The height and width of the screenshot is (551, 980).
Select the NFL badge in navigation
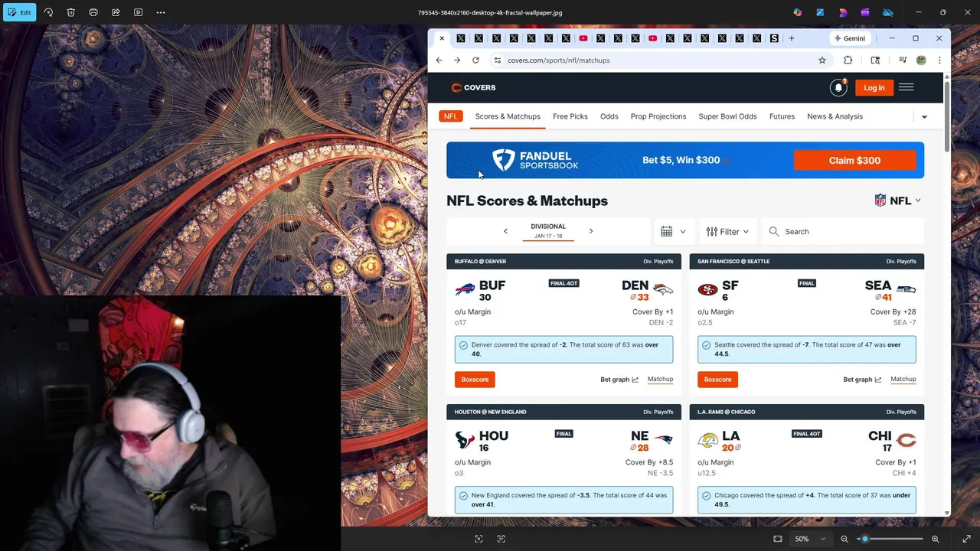[x=451, y=116]
